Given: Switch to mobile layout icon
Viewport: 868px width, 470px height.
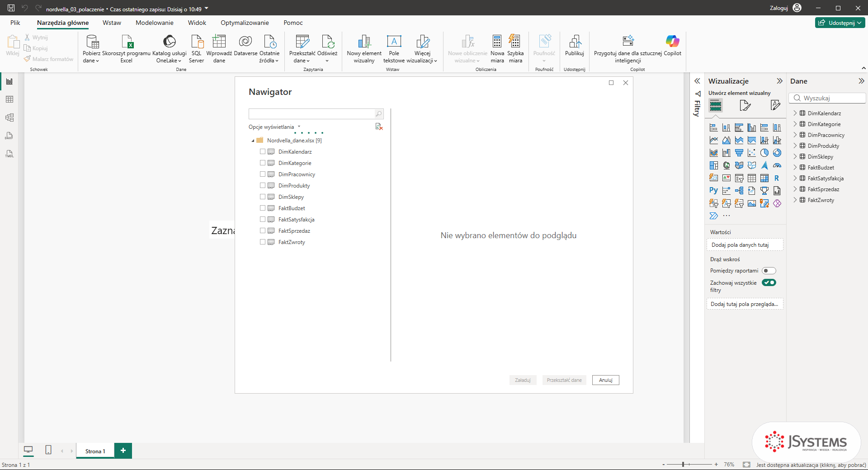Looking at the screenshot, I should click(48, 450).
